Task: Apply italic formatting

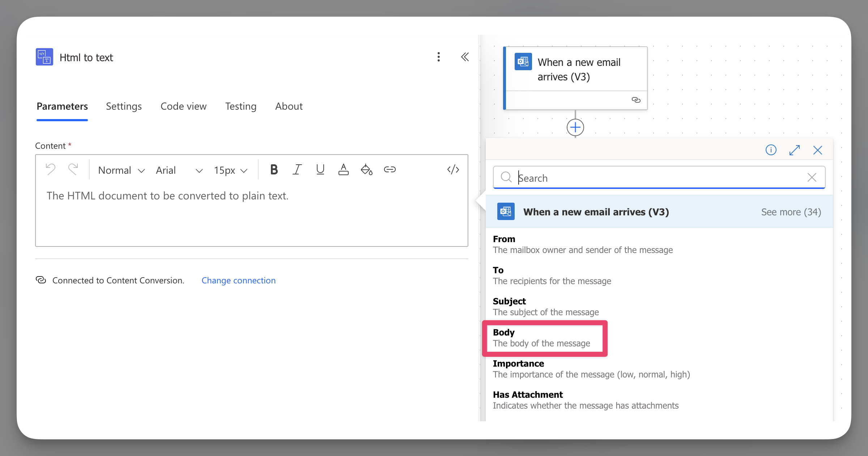Action: click(297, 170)
